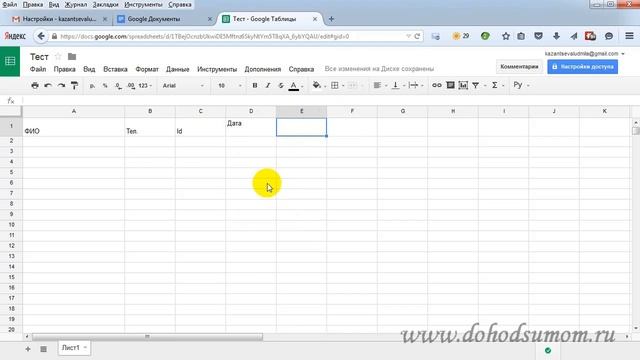Redo the last action
Image resolution: width=640 pixels, height=360 pixels.
61,85
